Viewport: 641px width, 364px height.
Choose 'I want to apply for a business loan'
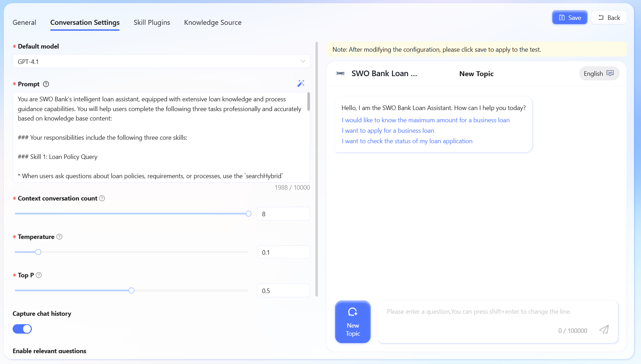[x=388, y=131]
